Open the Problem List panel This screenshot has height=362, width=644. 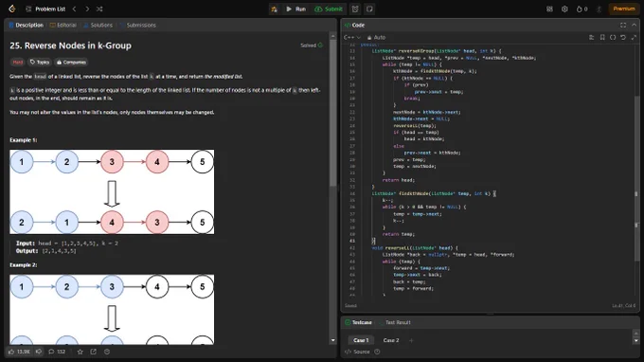pos(45,9)
